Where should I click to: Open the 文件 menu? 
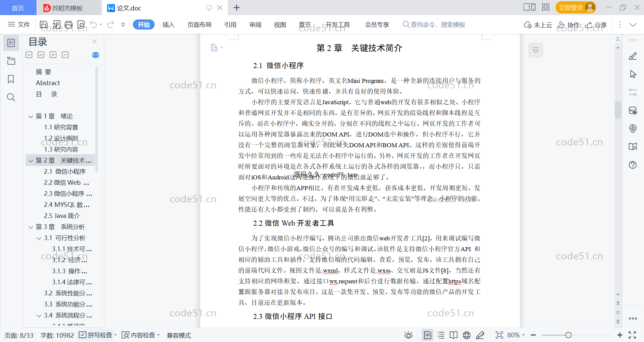(19, 24)
